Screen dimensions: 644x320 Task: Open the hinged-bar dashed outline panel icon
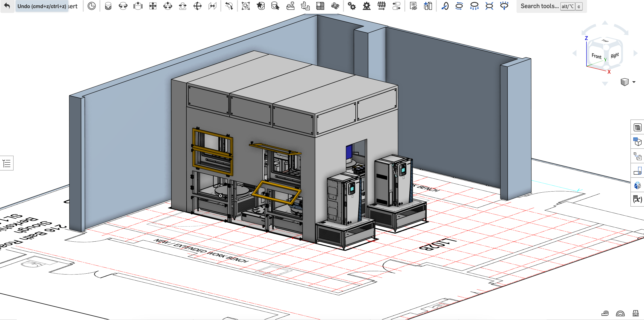pos(637,171)
